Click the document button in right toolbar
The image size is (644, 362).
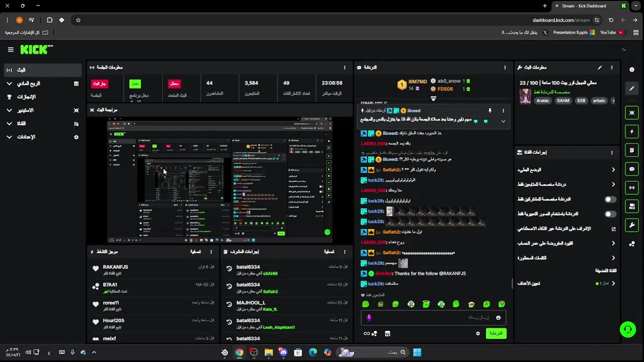pyautogui.click(x=632, y=150)
